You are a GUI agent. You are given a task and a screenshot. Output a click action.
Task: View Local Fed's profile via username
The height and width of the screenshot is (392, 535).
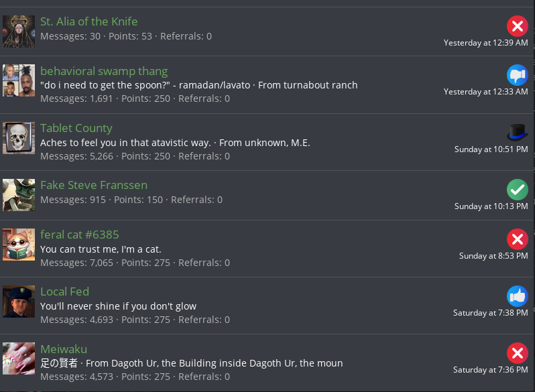64,291
